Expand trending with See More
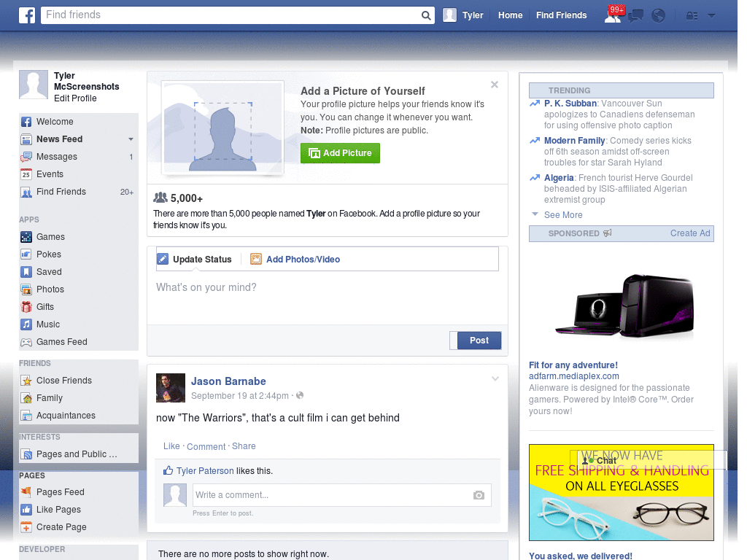The image size is (747, 560). (563, 215)
